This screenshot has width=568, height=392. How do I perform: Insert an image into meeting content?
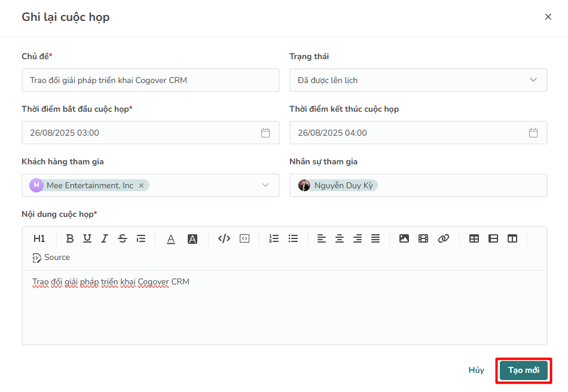tap(404, 238)
